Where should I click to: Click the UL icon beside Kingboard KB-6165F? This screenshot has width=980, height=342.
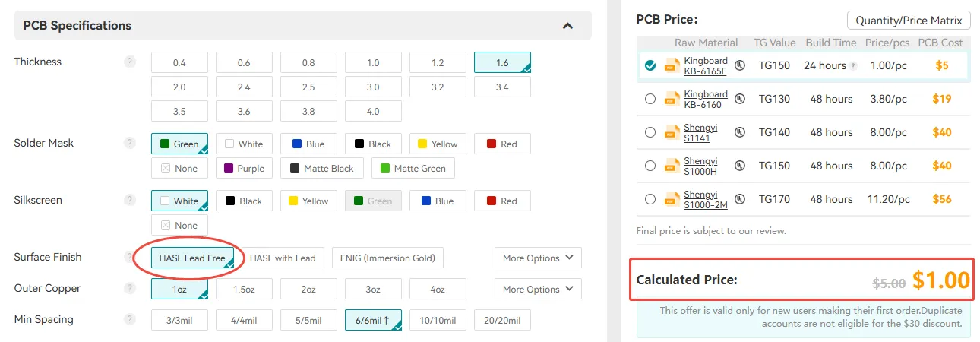pos(740,65)
